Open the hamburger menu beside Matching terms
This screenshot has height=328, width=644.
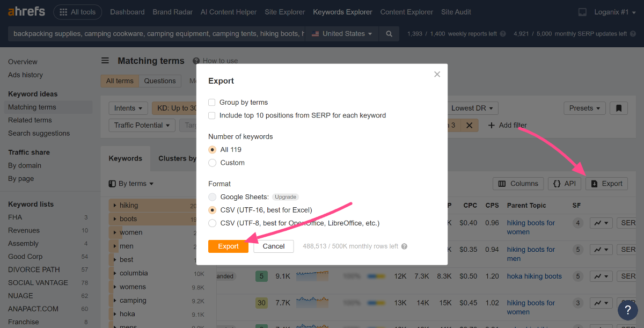click(x=105, y=61)
